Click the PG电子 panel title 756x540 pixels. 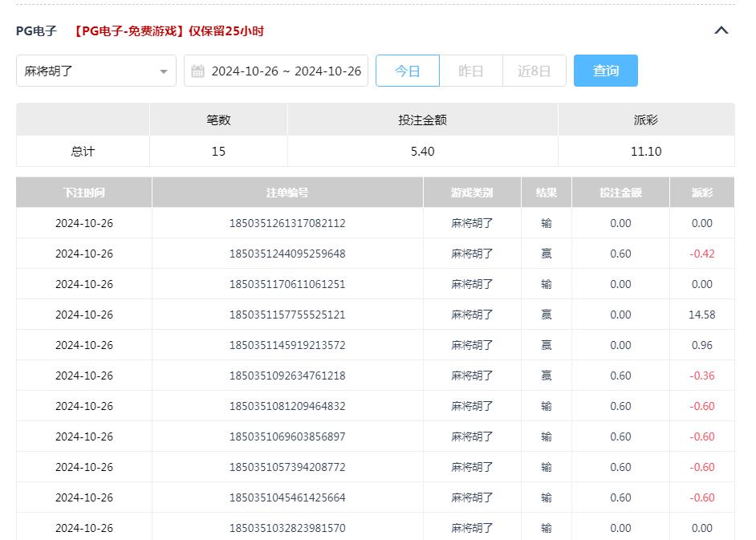click(x=36, y=30)
